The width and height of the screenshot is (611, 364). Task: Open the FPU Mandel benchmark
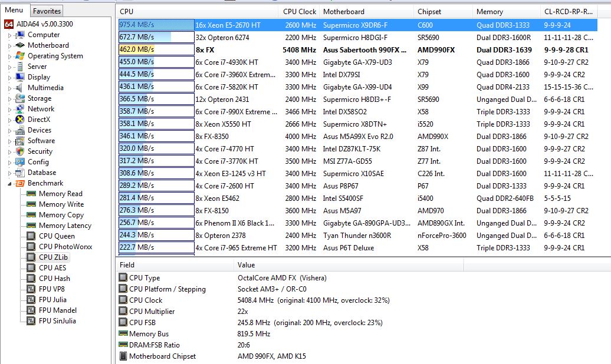tap(58, 310)
